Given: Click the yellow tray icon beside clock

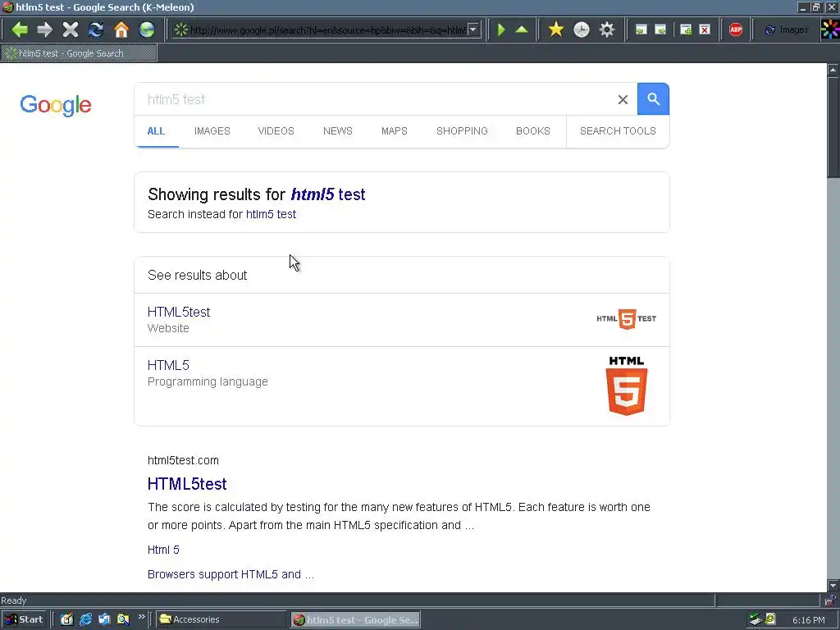Looking at the screenshot, I should pyautogui.click(x=769, y=619).
